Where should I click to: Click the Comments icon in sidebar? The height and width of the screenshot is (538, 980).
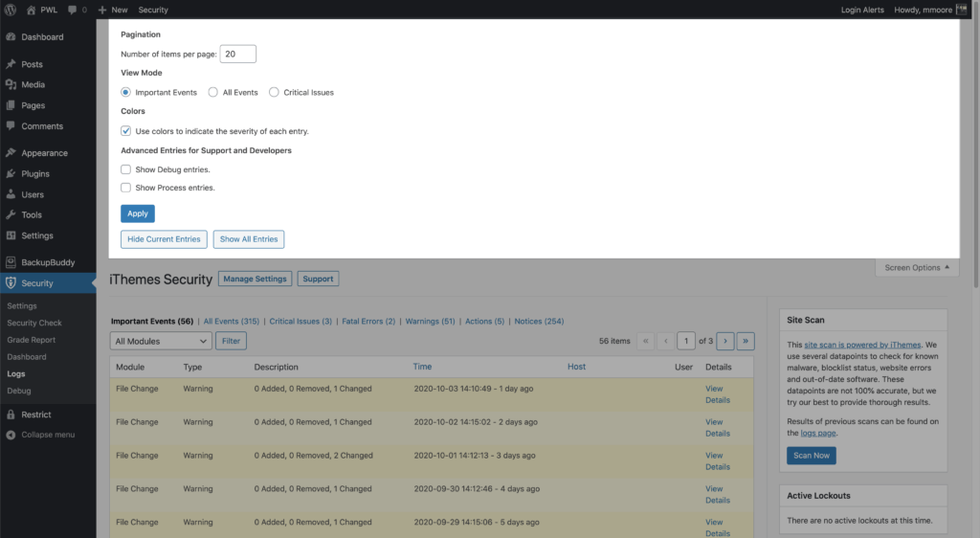tap(11, 125)
